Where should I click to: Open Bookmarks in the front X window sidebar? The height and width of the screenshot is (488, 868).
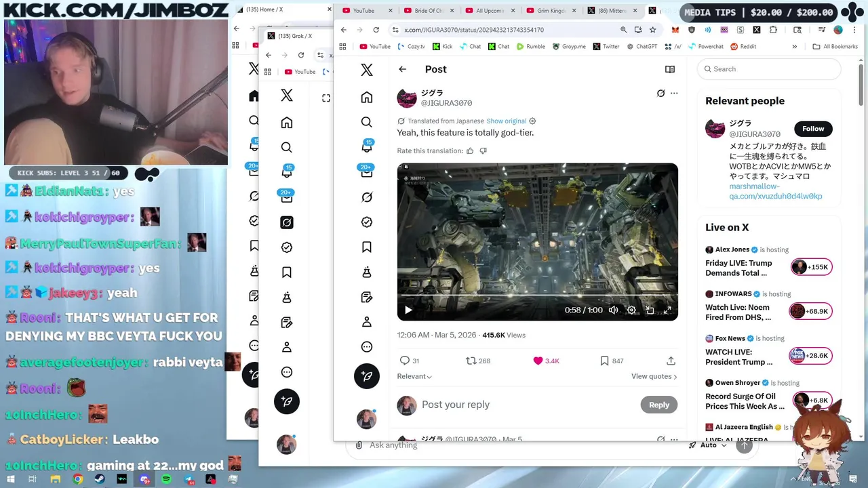(367, 247)
